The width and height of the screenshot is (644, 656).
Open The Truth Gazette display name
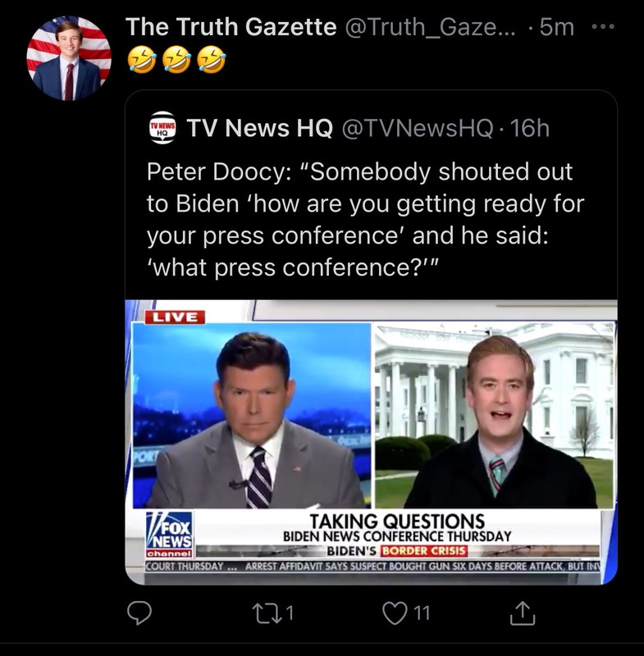point(231,27)
